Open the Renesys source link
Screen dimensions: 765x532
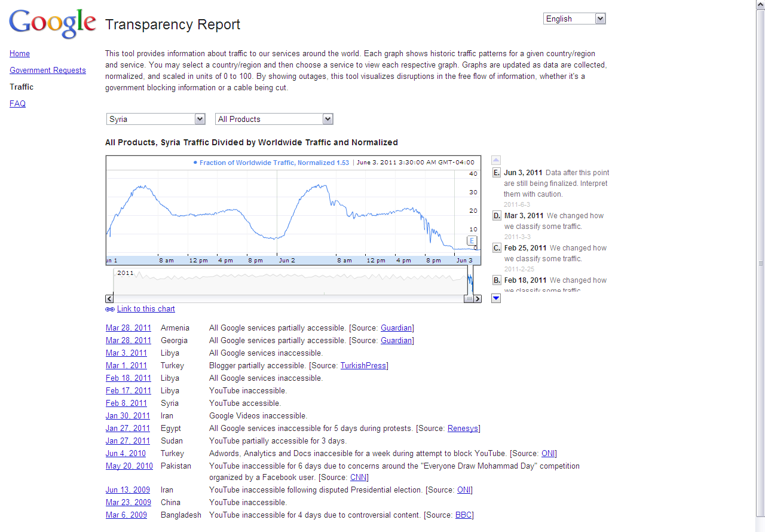(463, 428)
